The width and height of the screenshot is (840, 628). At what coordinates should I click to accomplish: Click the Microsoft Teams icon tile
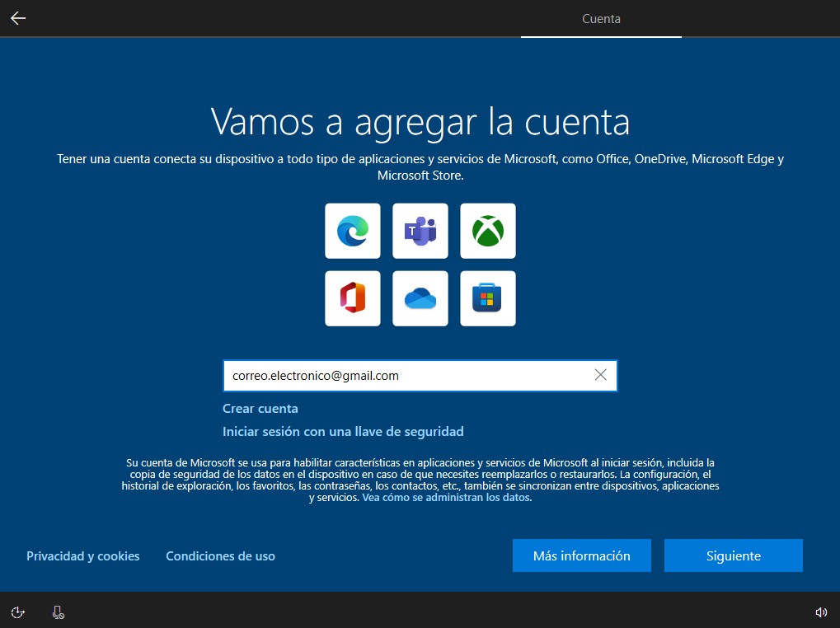point(420,231)
